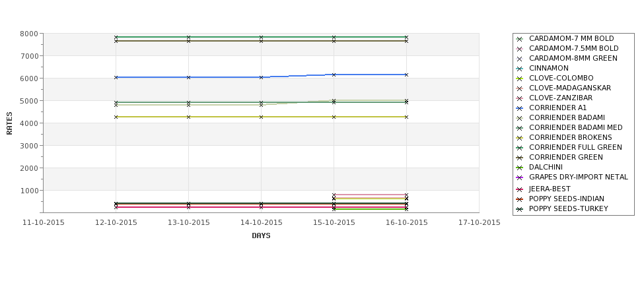Click the DALCHINI green legend marker

coord(520,168)
